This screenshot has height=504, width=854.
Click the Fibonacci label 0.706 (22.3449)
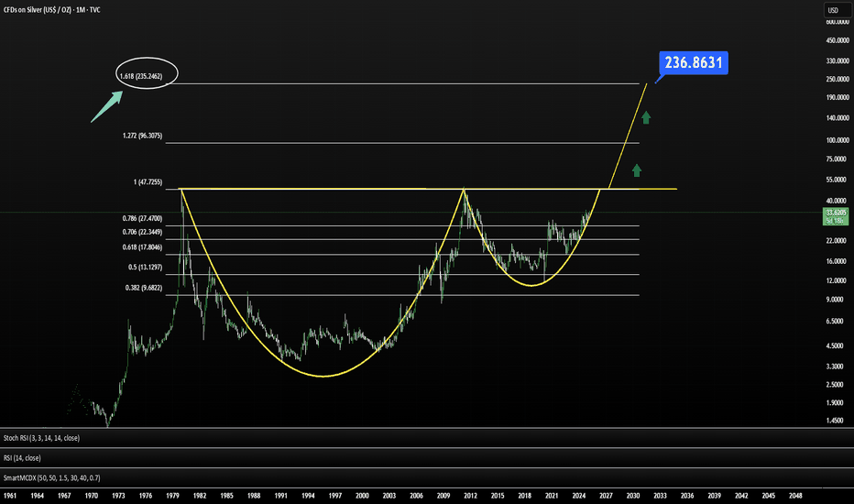click(x=142, y=232)
